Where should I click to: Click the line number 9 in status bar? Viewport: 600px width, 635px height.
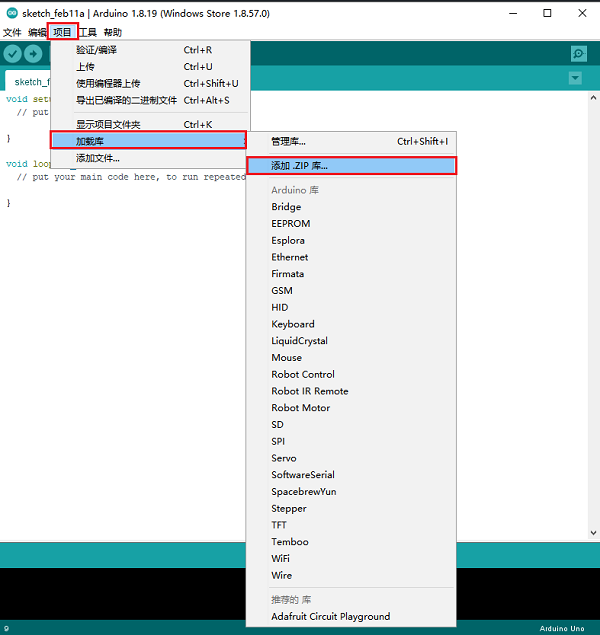[x=6, y=629]
